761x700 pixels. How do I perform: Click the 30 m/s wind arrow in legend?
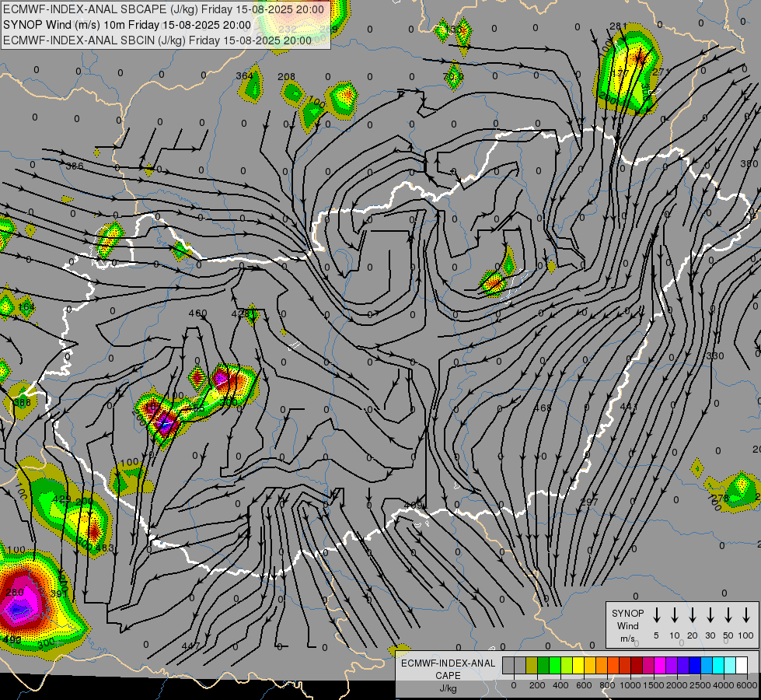click(710, 615)
